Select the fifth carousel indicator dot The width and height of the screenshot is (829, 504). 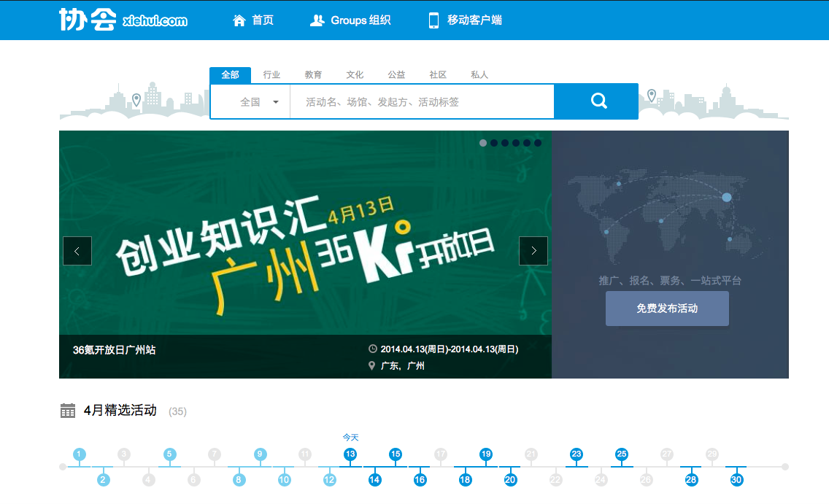(x=527, y=143)
